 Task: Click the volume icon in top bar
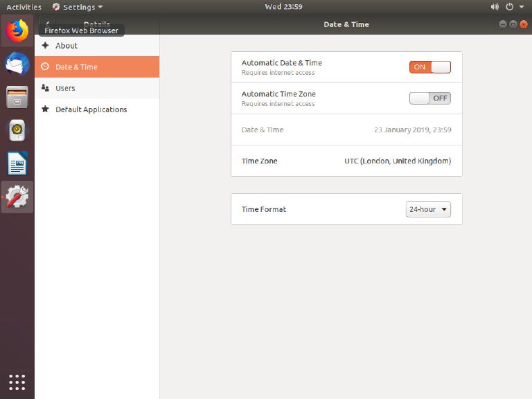tap(495, 7)
